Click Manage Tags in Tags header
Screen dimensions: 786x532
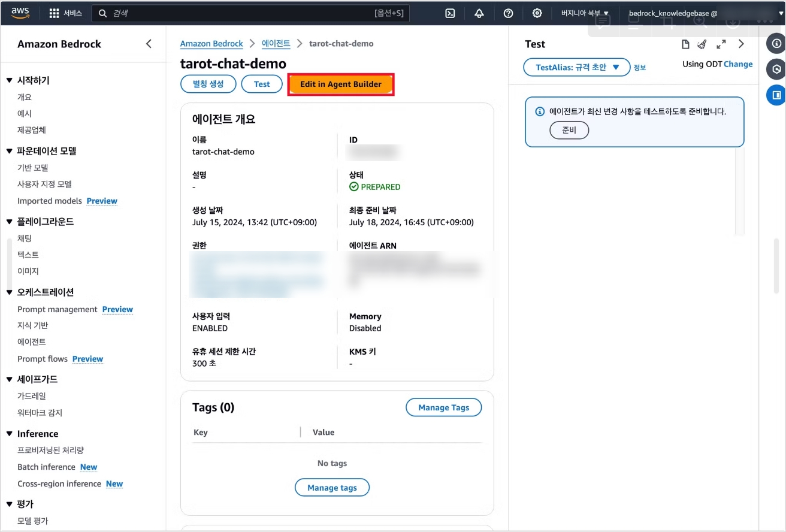[444, 407]
